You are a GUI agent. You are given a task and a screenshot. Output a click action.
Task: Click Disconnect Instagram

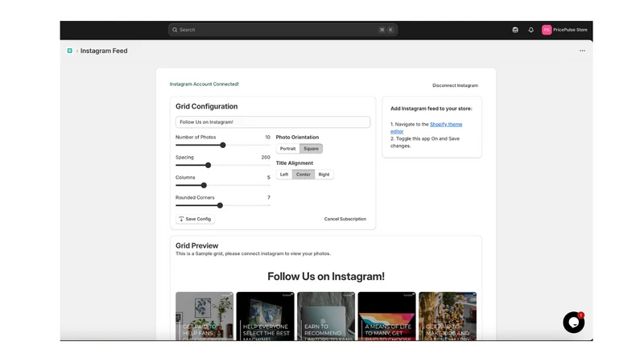455,85
